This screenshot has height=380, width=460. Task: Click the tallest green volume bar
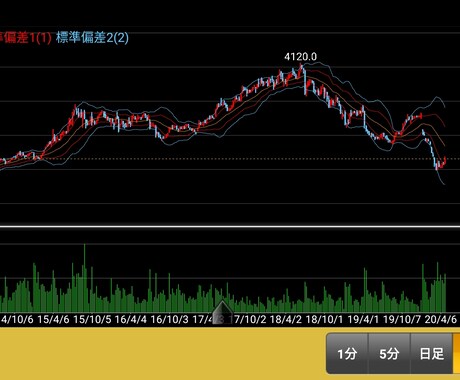[x=84, y=278]
